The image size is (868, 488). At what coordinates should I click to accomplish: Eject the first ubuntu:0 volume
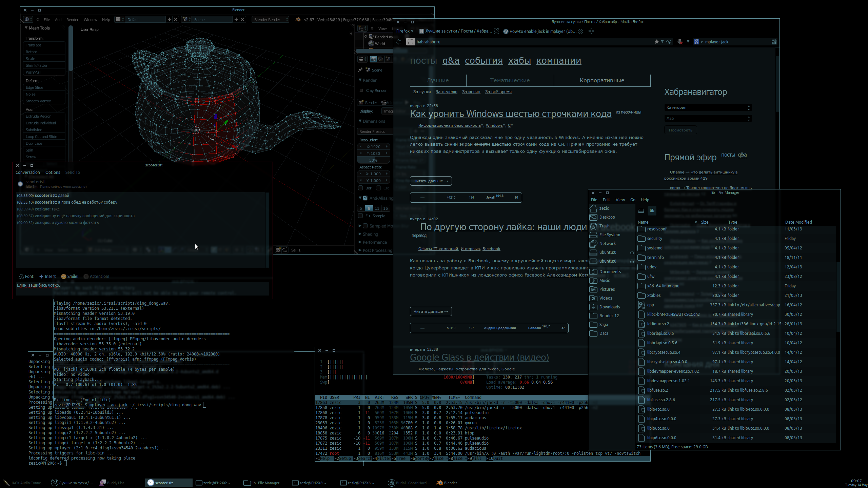click(632, 252)
